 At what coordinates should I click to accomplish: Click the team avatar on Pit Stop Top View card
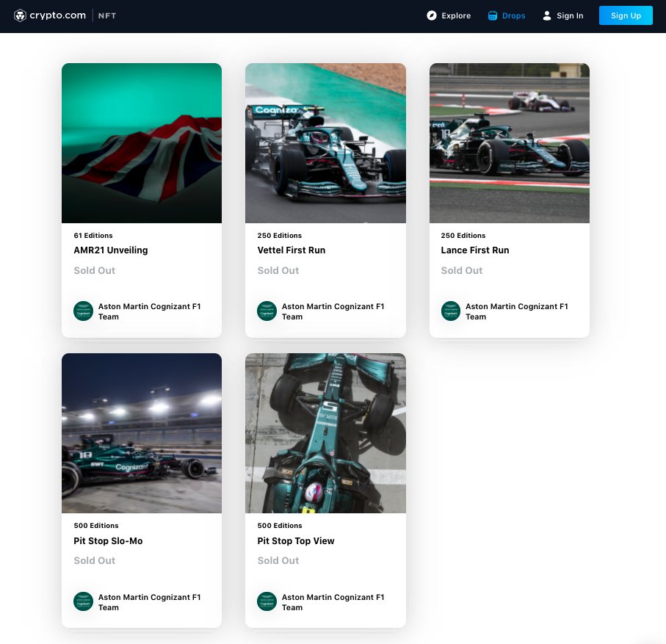click(267, 601)
